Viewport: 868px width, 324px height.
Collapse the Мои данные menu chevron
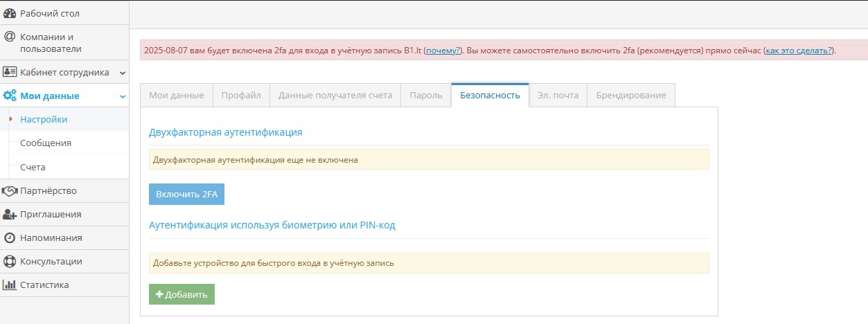(122, 96)
